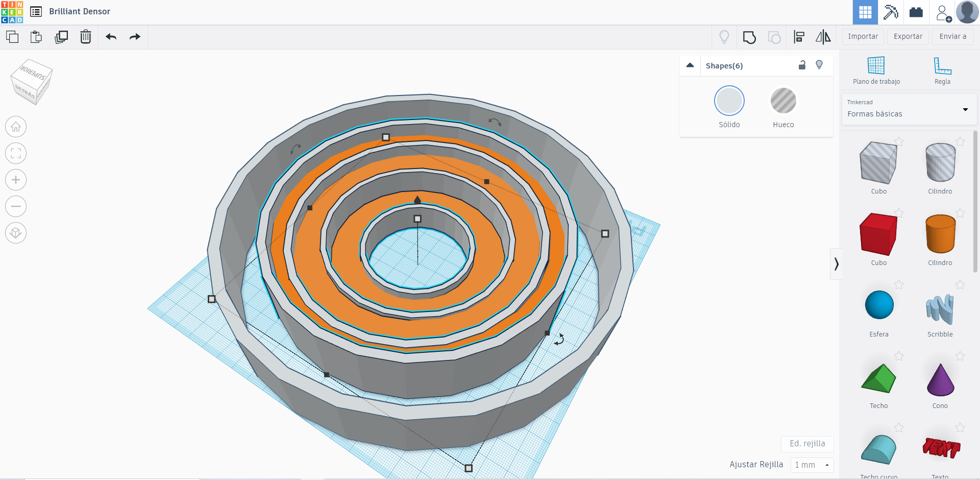This screenshot has height=480, width=980.
Task: Group the selected shapes
Action: click(x=749, y=37)
